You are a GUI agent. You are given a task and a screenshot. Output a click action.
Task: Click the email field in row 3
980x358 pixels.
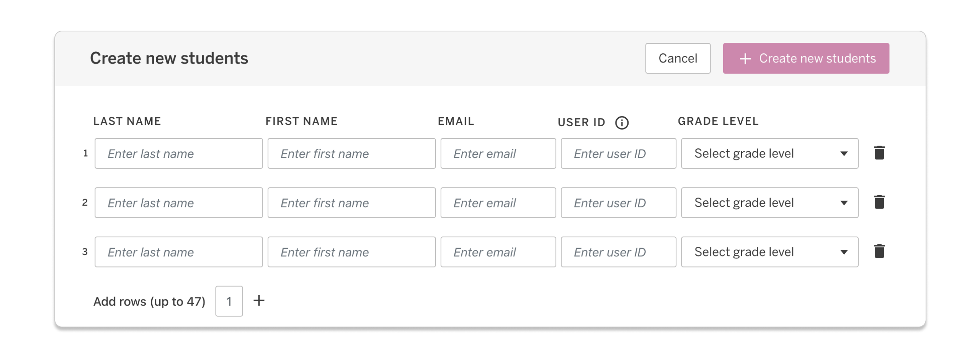pos(498,252)
